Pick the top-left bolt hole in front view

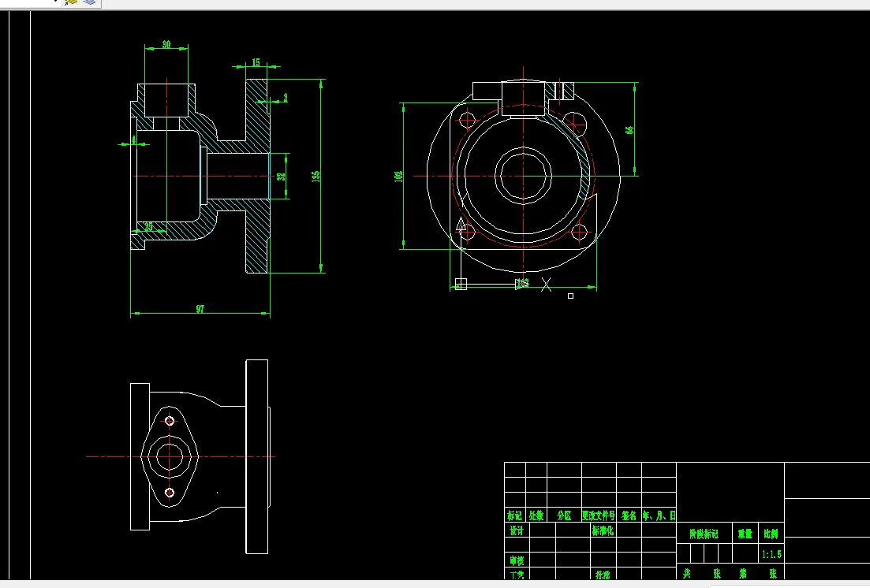[468, 120]
